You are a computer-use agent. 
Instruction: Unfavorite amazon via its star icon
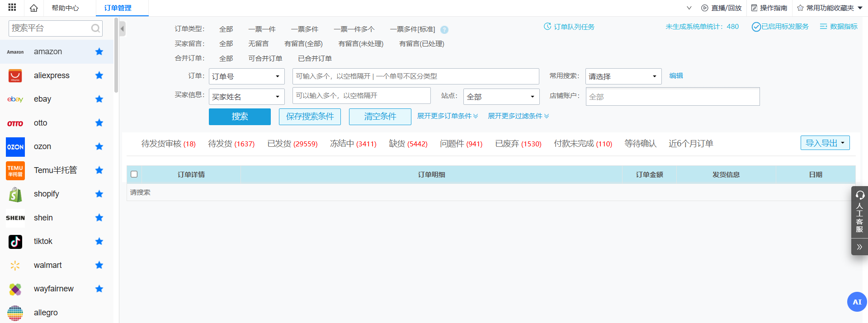point(99,51)
